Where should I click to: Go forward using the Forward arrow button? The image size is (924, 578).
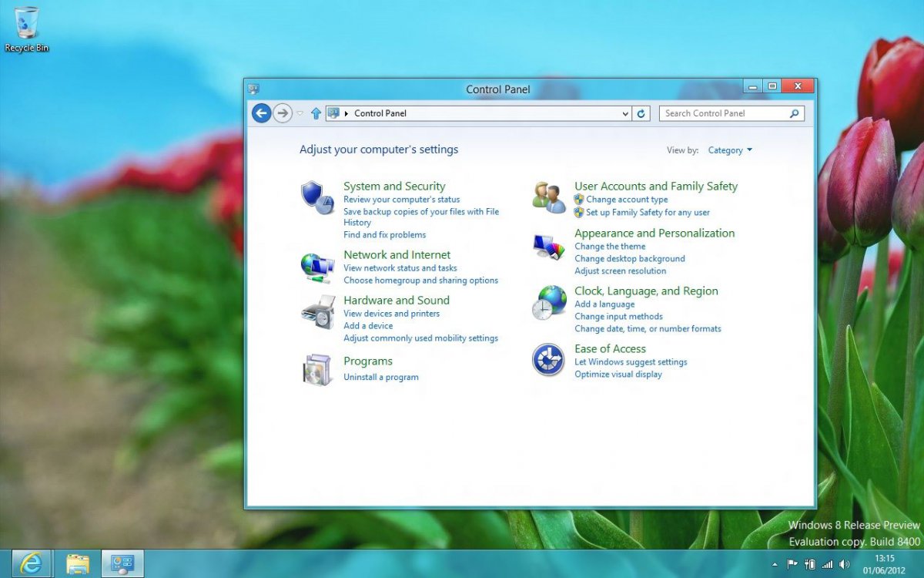coord(283,113)
